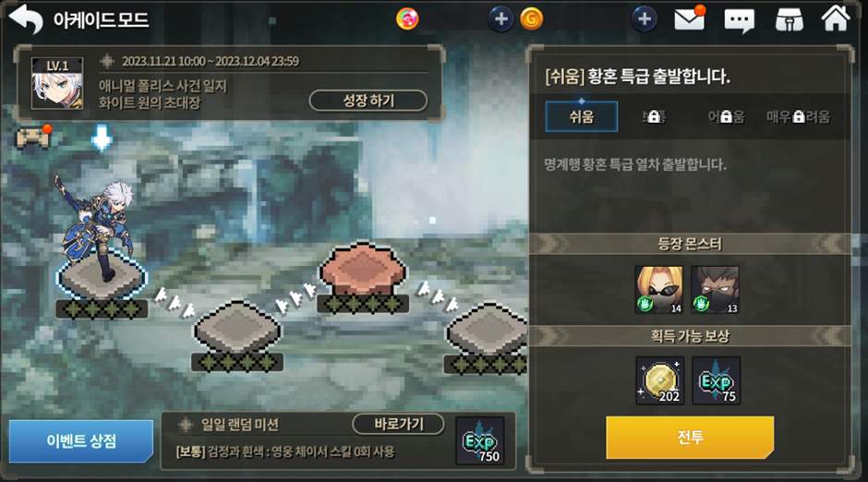Screen dimensions: 868x482
Task: Start battle with the 전투 button
Action: 690,437
